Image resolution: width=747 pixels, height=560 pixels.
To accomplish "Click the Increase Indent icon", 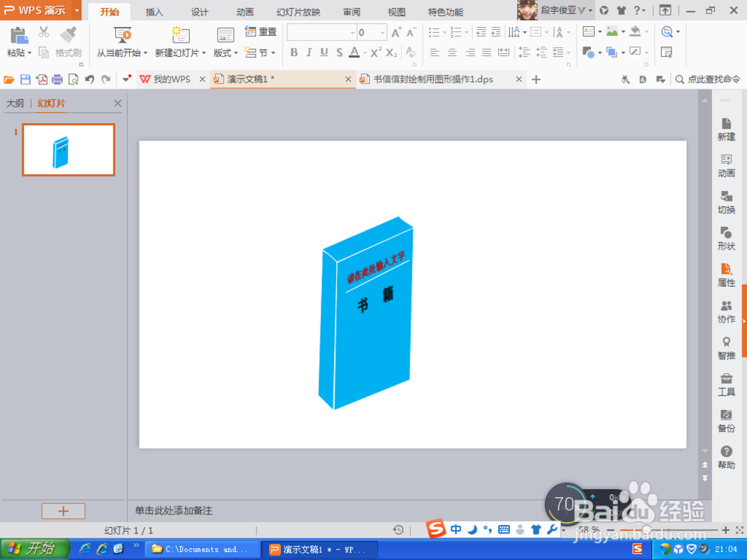I will (496, 32).
